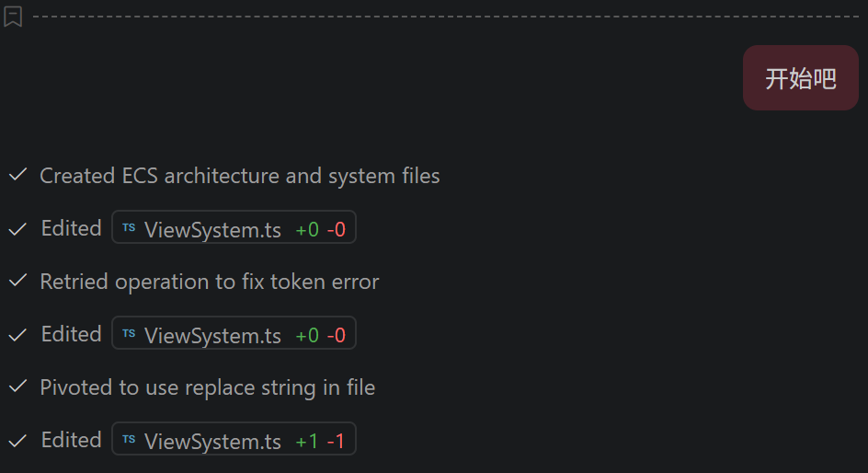Click checkmark beside the last Edited row
Viewport: 868px width, 473px height.
pyautogui.click(x=17, y=441)
